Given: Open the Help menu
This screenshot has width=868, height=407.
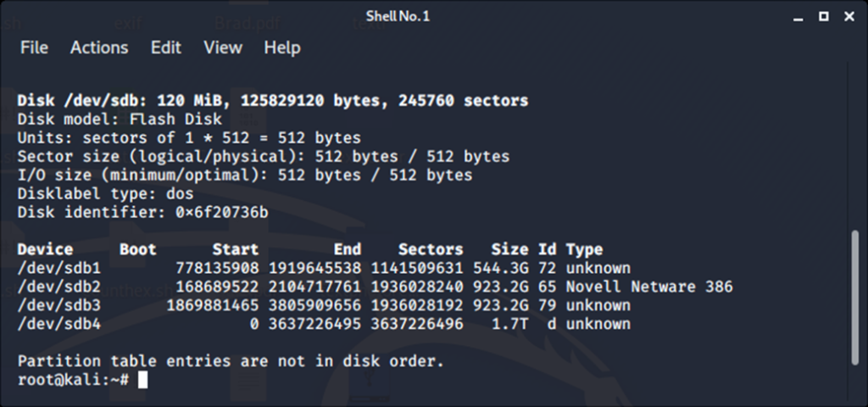Looking at the screenshot, I should [282, 47].
